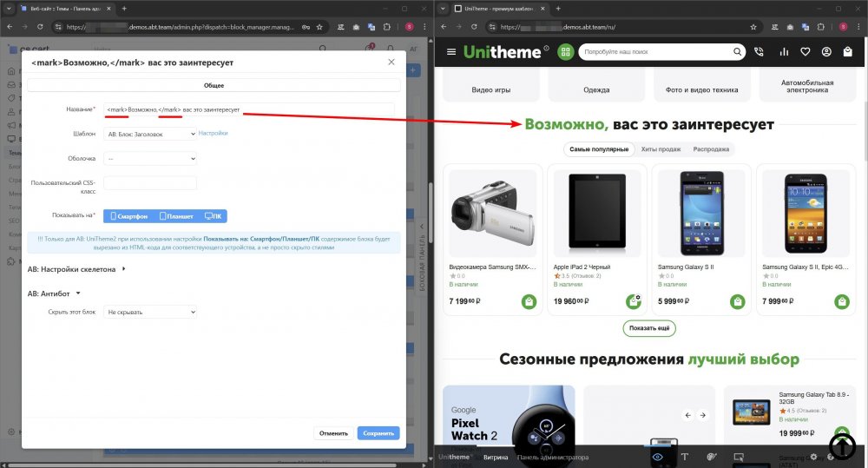Select the Распродажа tab
Image resolution: width=868 pixels, height=468 pixels.
[711, 149]
